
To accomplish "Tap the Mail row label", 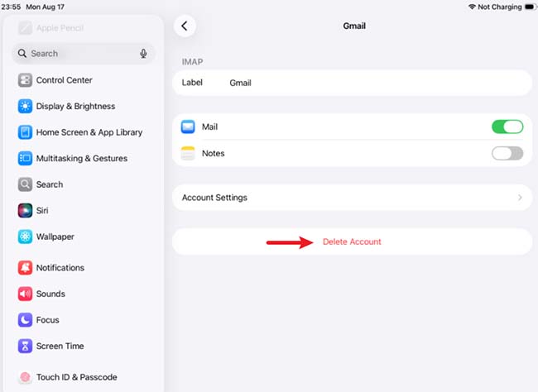I will pos(209,127).
